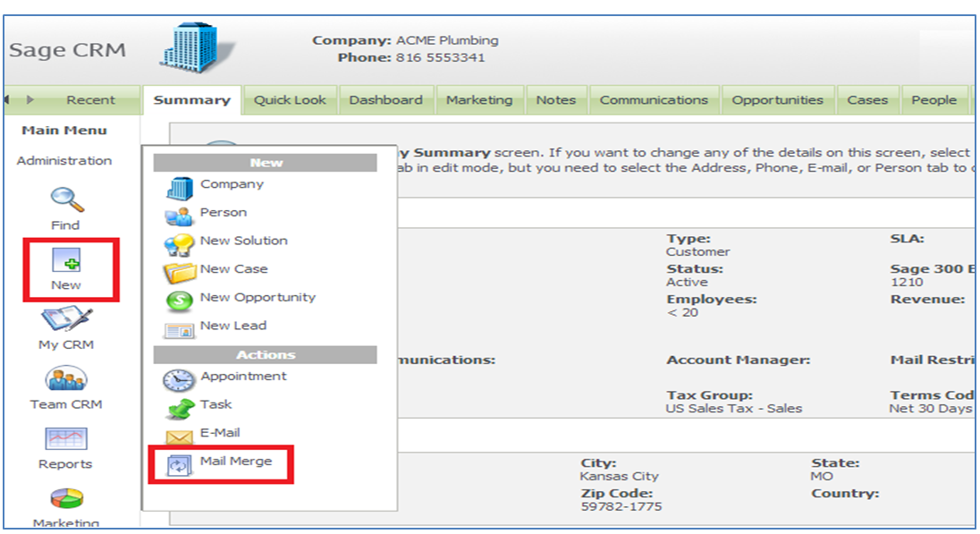Go to the Opportunities tab
This screenshot has width=980, height=534.
tap(778, 100)
